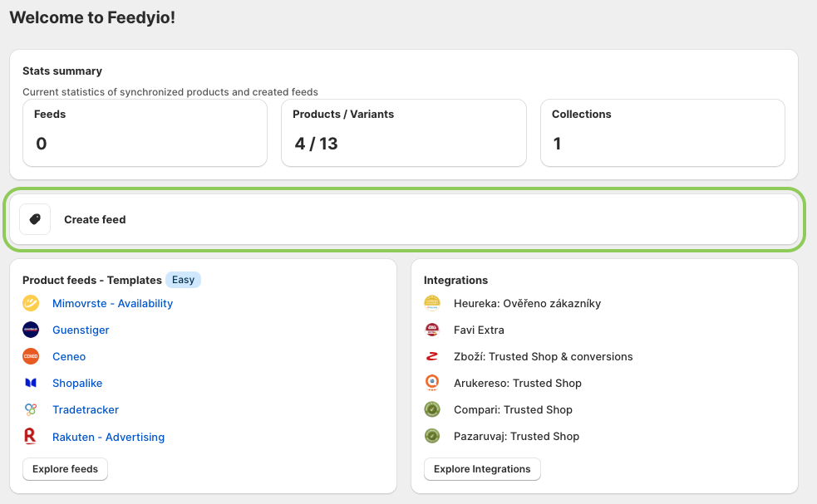
Task: Click the Rakuten red R icon
Action: point(30,436)
